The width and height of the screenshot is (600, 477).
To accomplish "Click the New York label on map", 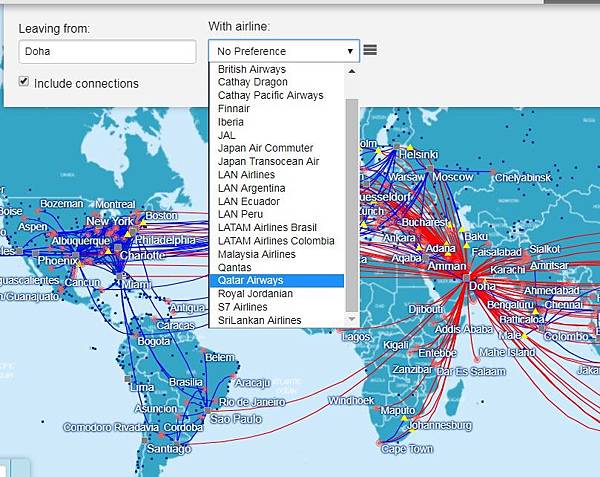I will click(x=110, y=221).
